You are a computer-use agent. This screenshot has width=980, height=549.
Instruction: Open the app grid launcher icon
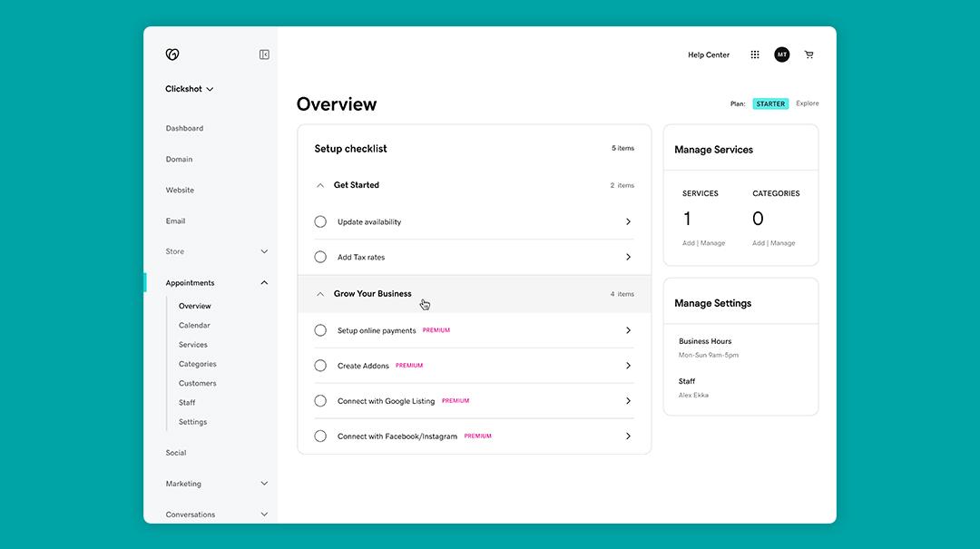(x=754, y=54)
